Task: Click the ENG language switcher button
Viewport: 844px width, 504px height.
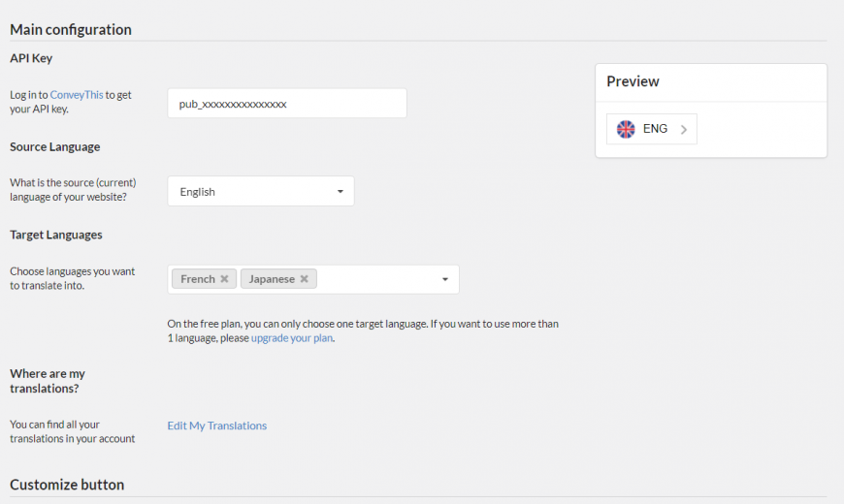Action: 651,129
